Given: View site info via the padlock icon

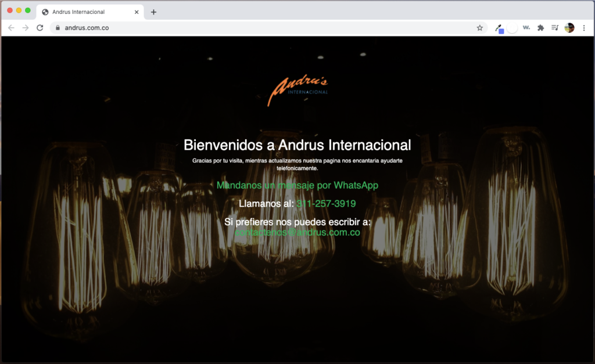Looking at the screenshot, I should (57, 28).
